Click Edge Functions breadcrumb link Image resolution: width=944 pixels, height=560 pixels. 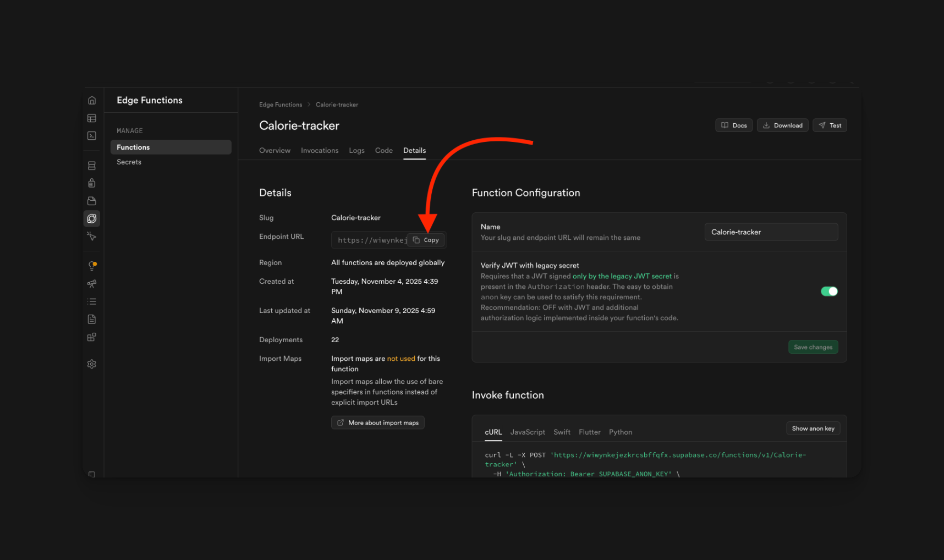click(x=281, y=105)
